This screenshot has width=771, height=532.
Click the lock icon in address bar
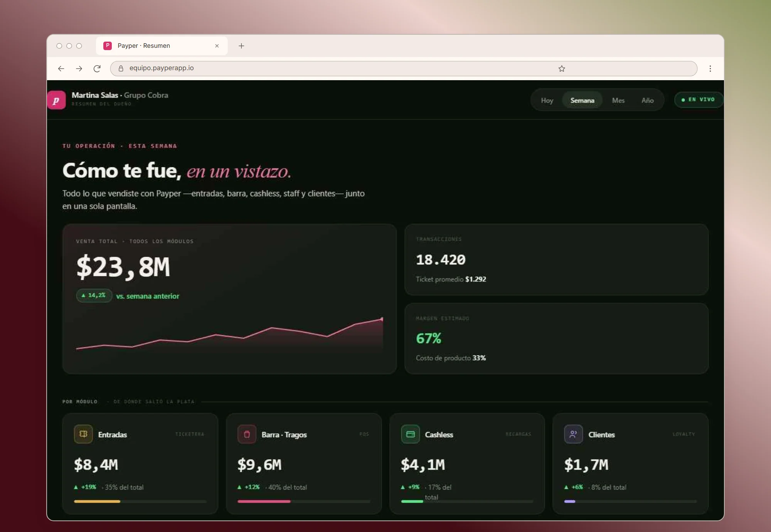coord(121,68)
